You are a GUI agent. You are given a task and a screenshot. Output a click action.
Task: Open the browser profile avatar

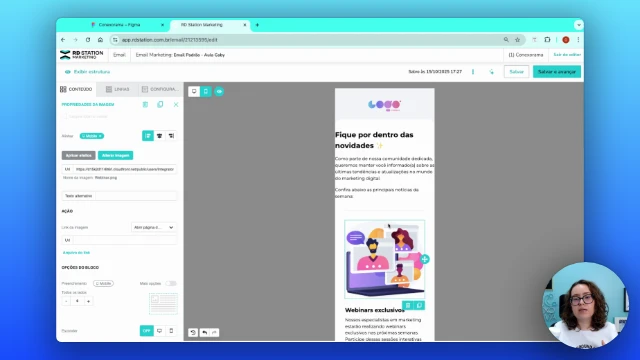(x=566, y=40)
